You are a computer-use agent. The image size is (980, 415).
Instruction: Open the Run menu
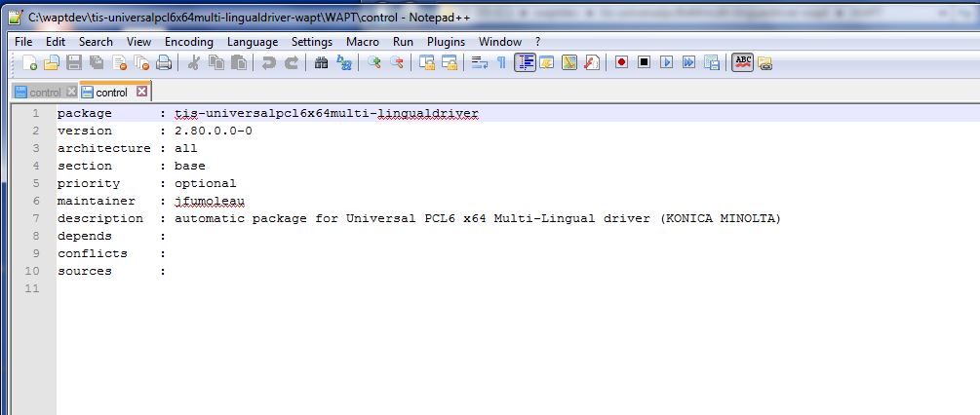[x=403, y=42]
